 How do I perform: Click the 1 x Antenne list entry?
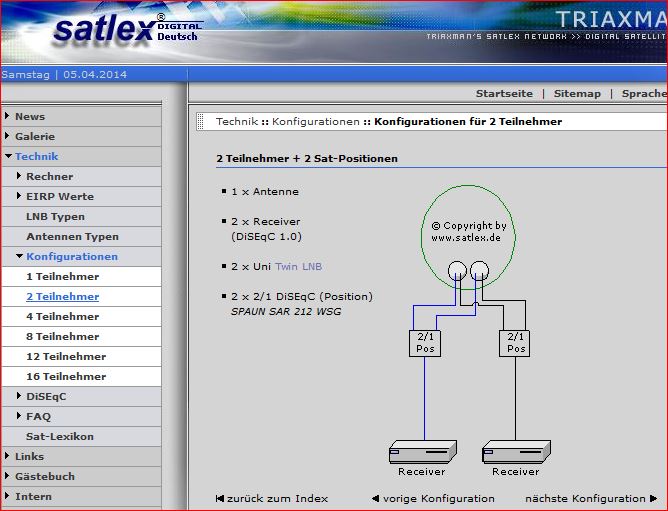click(265, 191)
